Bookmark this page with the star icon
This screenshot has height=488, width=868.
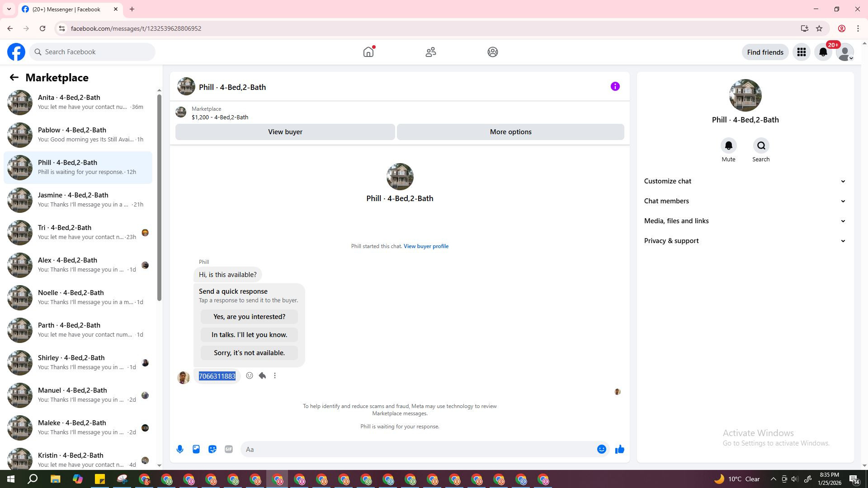(x=819, y=28)
